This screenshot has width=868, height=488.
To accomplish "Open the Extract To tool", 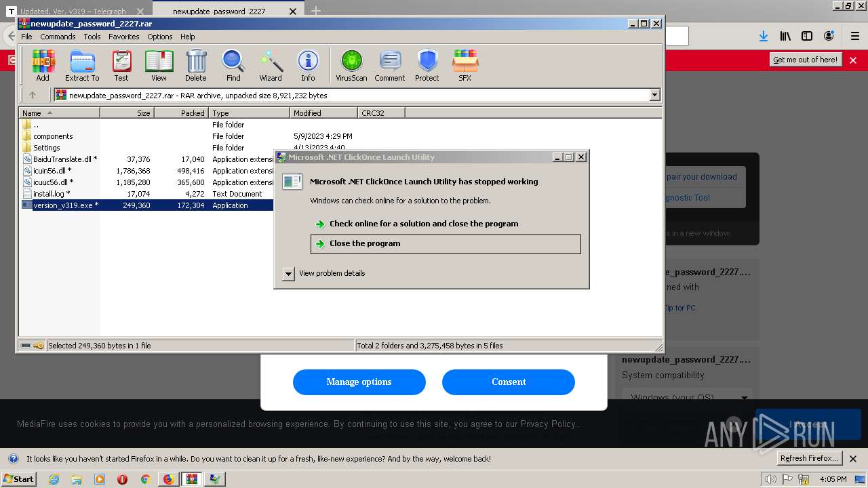I will (x=82, y=66).
